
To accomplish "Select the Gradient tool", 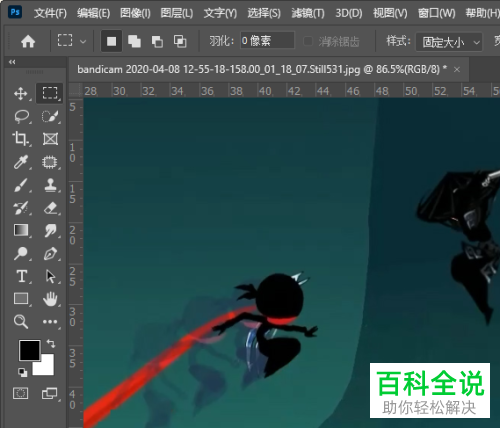I will coord(21,230).
